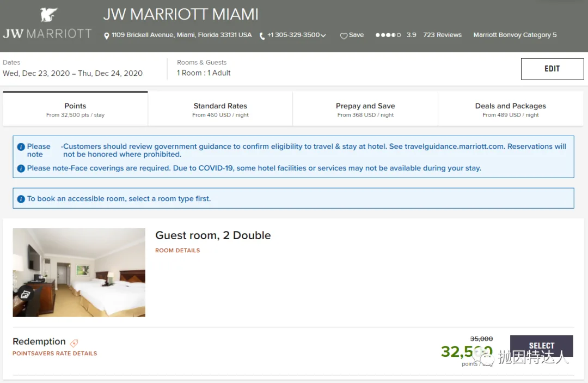
Task: Open photo gallery icon on room image
Action: 25,294
